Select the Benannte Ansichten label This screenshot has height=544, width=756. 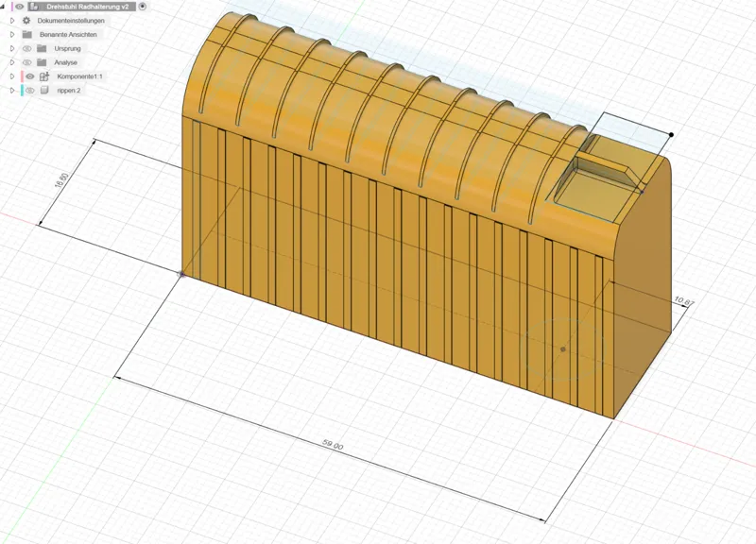[x=68, y=35]
